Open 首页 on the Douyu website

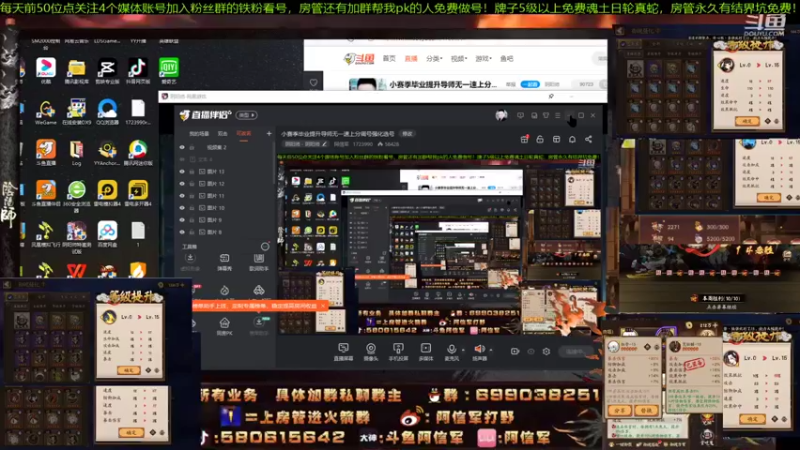coord(389,59)
